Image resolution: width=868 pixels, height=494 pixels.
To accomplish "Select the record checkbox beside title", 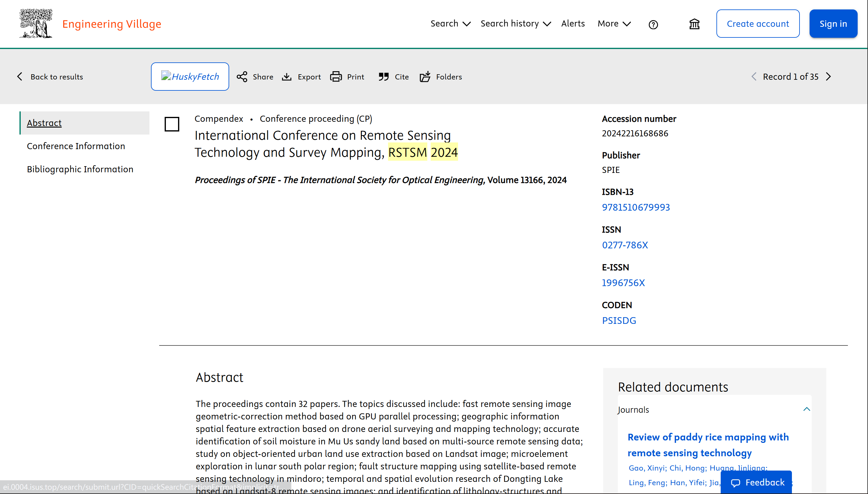I will click(x=172, y=124).
